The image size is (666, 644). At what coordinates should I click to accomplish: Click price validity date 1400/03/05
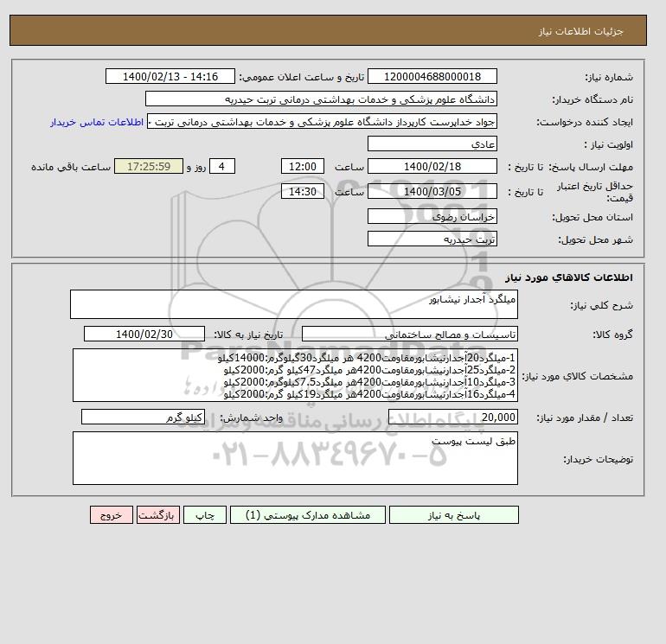click(x=432, y=191)
